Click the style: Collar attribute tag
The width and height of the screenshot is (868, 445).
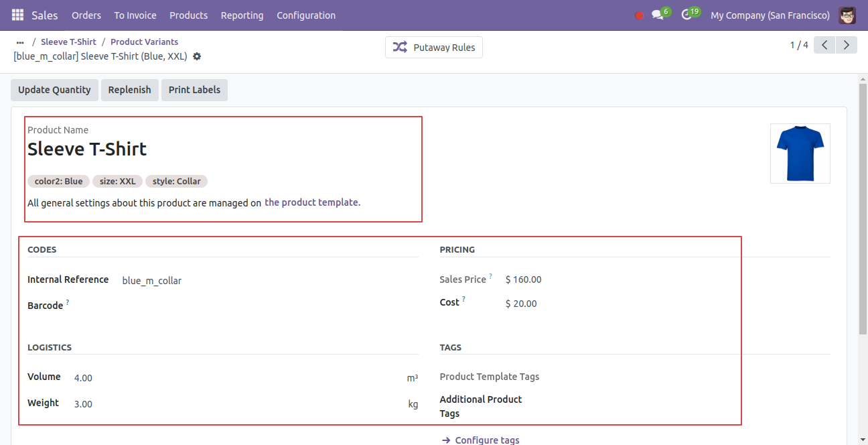coord(177,181)
